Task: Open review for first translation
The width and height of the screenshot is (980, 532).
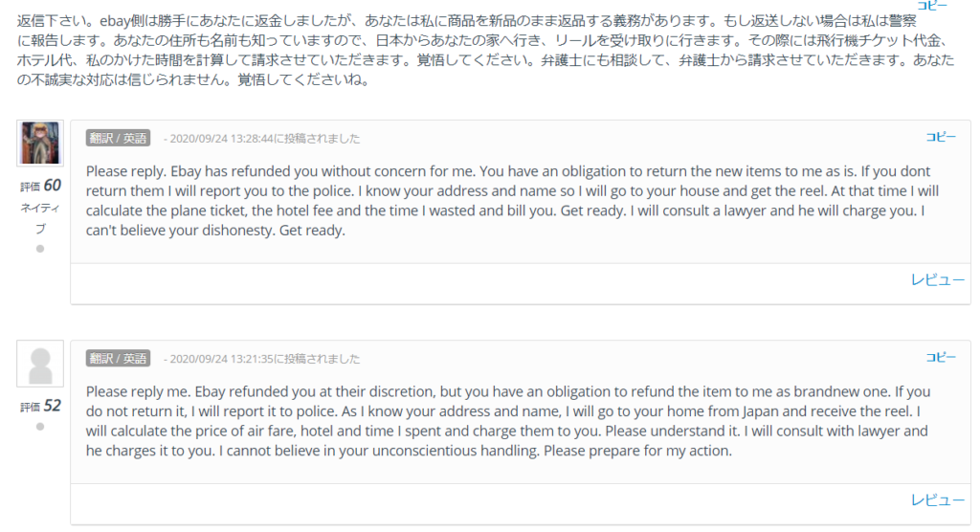Action: (x=938, y=280)
